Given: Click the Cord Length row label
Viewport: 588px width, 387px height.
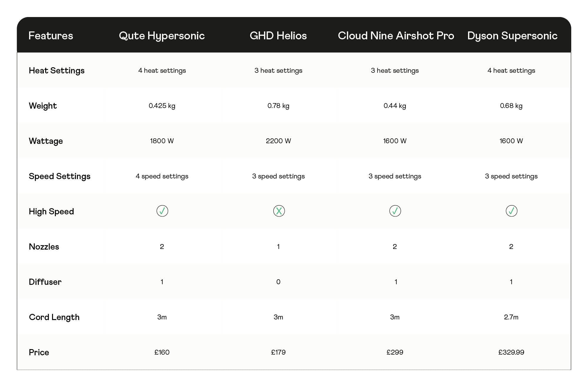Looking at the screenshot, I should pos(54,317).
